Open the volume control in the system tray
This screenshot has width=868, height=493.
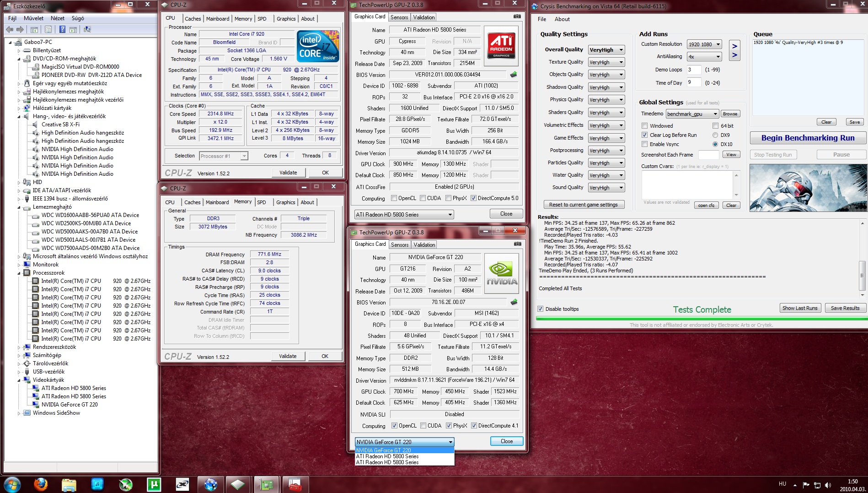point(828,485)
